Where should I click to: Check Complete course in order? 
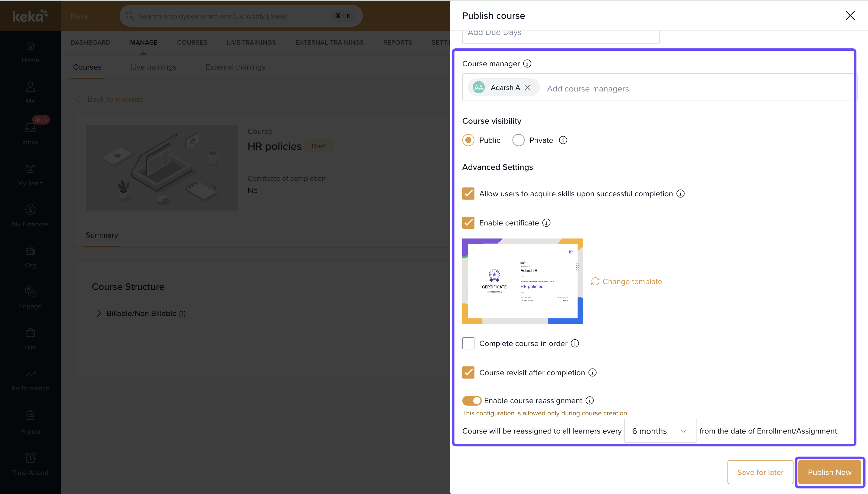click(x=468, y=343)
